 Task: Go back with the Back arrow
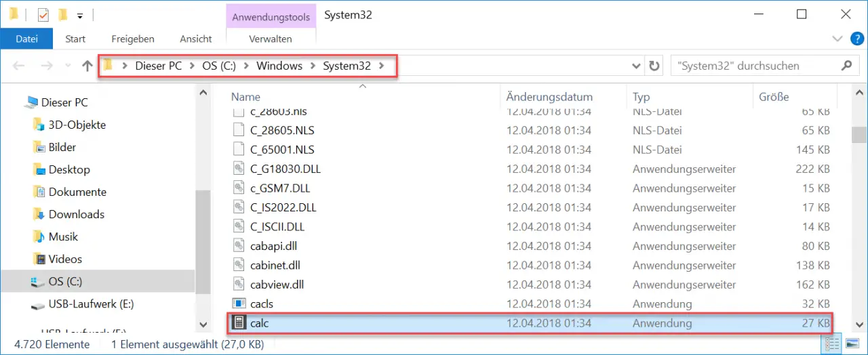point(19,66)
